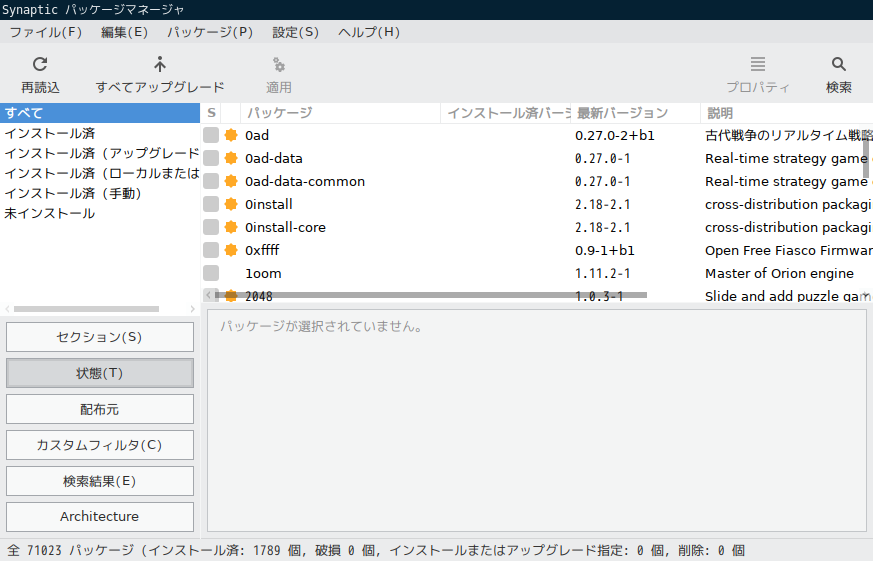The image size is (873, 561).
Task: Select the 0xffff package name
Action: pos(262,250)
